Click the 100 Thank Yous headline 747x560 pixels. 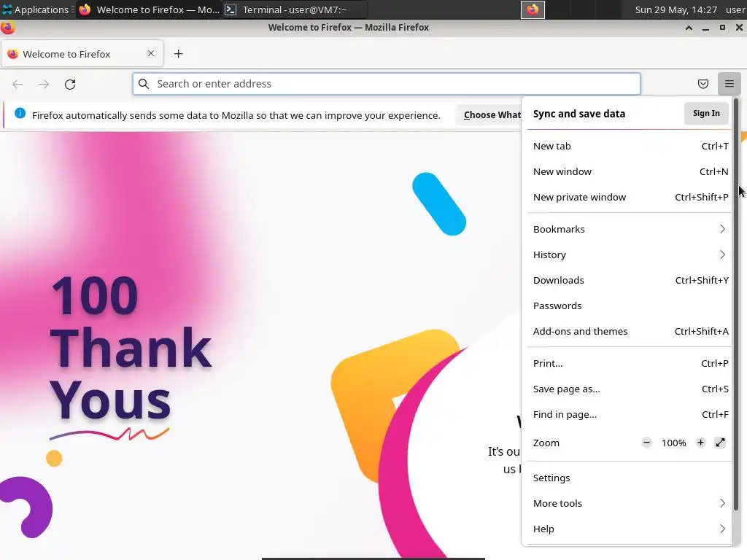point(131,348)
